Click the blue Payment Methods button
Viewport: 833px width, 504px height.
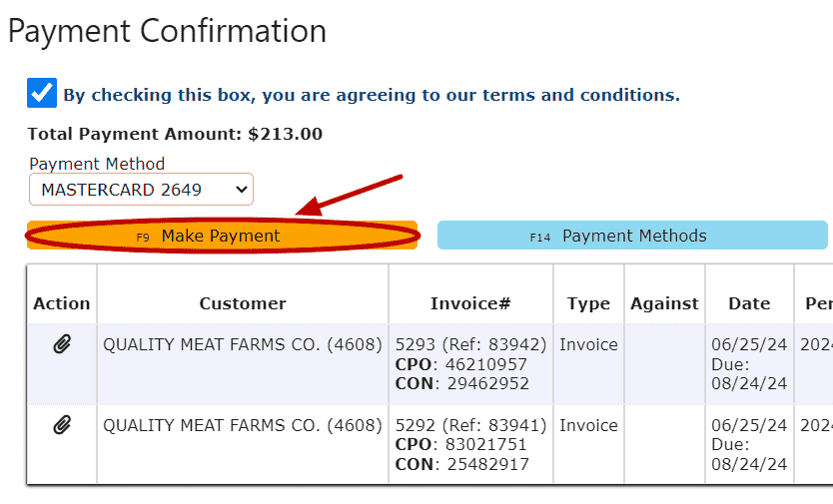click(632, 236)
